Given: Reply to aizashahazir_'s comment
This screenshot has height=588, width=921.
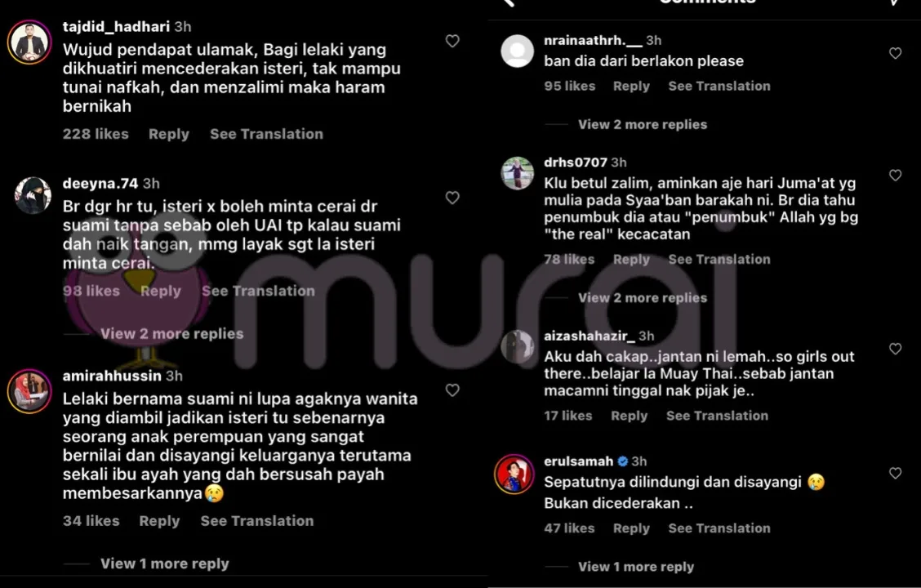Looking at the screenshot, I should (x=629, y=416).
